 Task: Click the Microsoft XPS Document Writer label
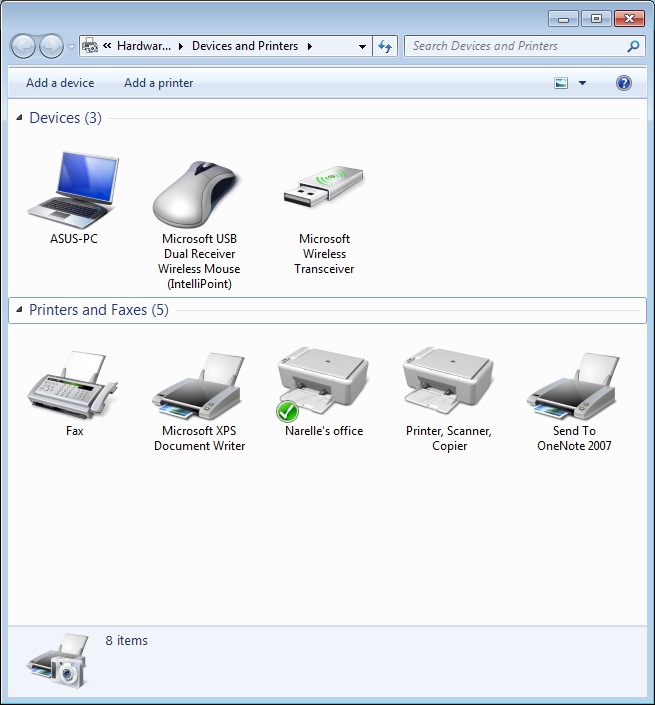tap(200, 438)
